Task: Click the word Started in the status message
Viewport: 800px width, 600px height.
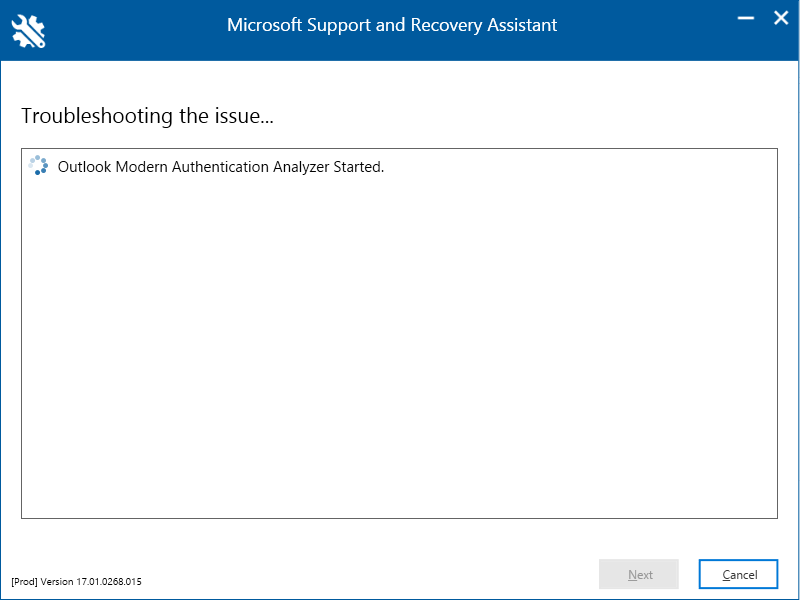Action: click(x=358, y=167)
